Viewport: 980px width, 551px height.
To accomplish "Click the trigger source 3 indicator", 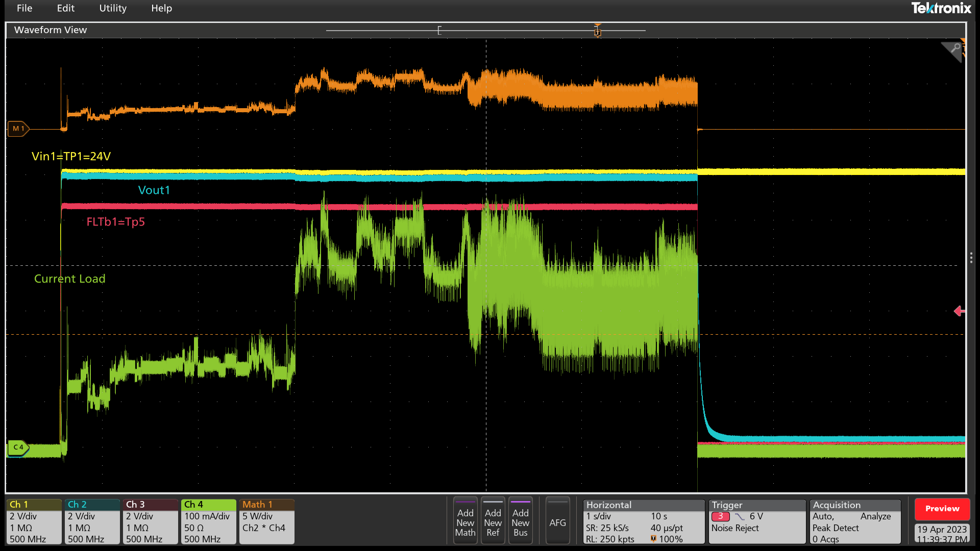I will [720, 516].
